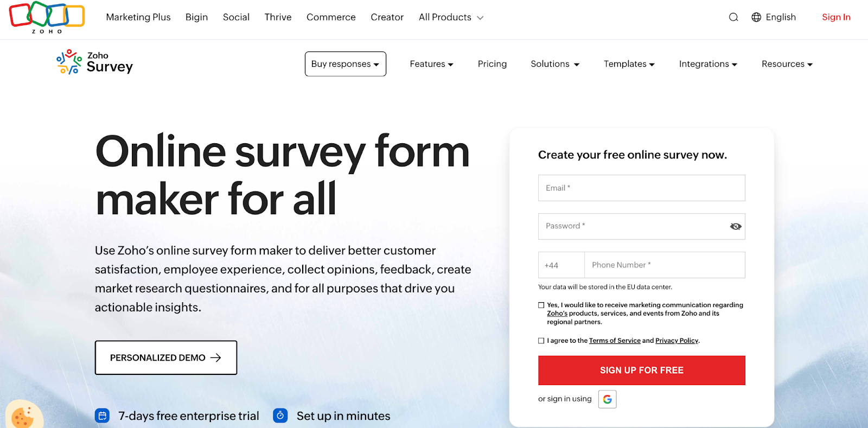
Task: Select the Pricing navigation item
Action: tap(492, 63)
